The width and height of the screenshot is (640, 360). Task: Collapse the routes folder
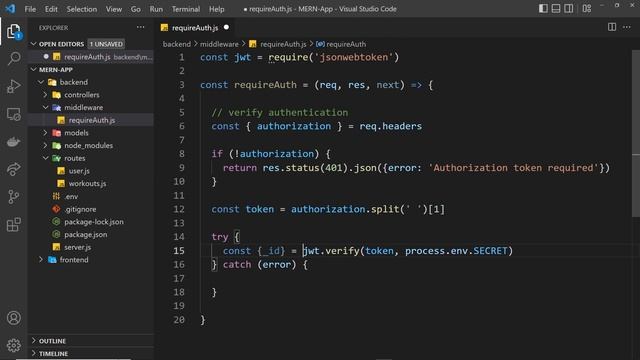[45, 158]
